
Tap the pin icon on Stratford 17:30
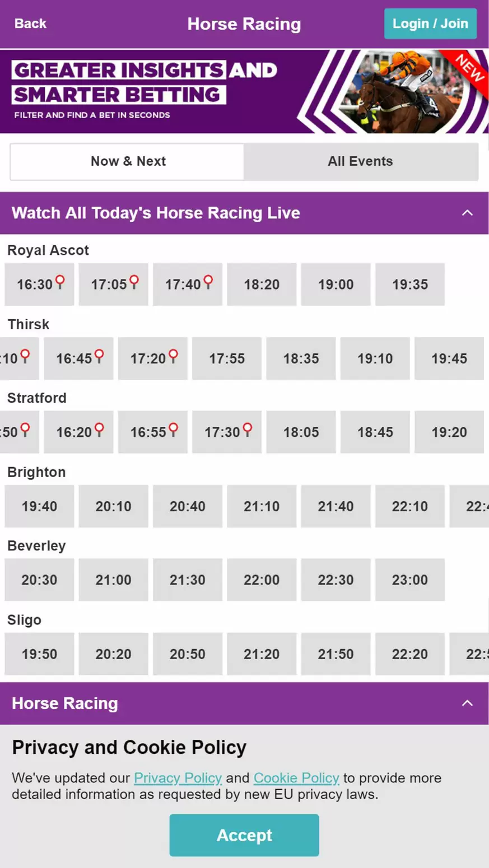[247, 430]
